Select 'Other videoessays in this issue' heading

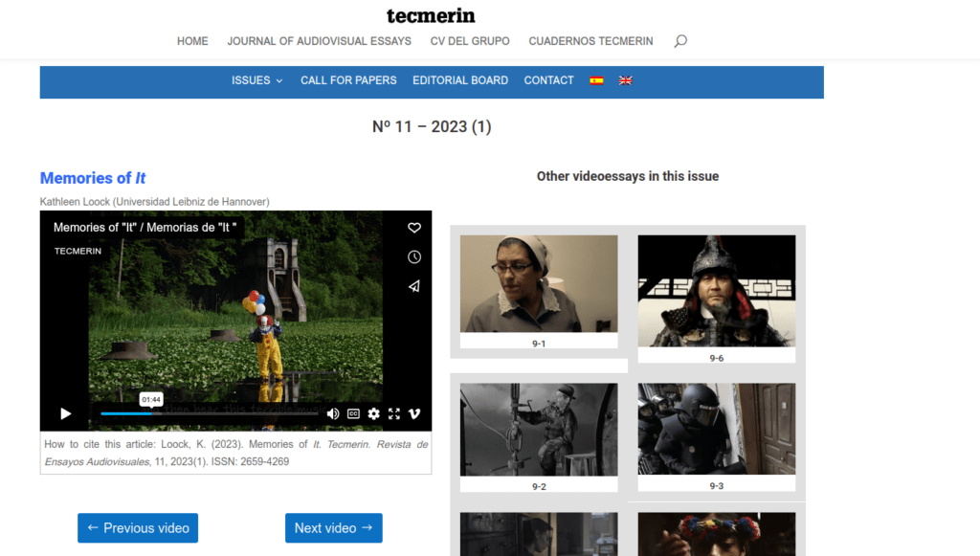(628, 176)
